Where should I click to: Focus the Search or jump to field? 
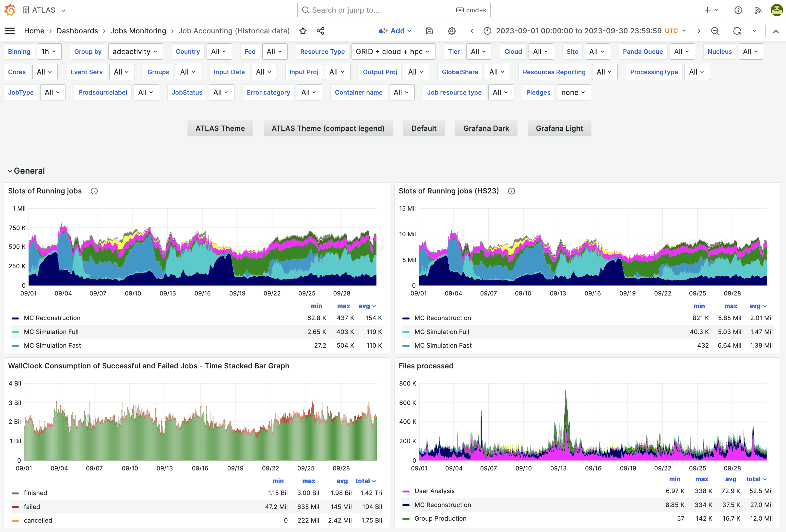coord(394,10)
